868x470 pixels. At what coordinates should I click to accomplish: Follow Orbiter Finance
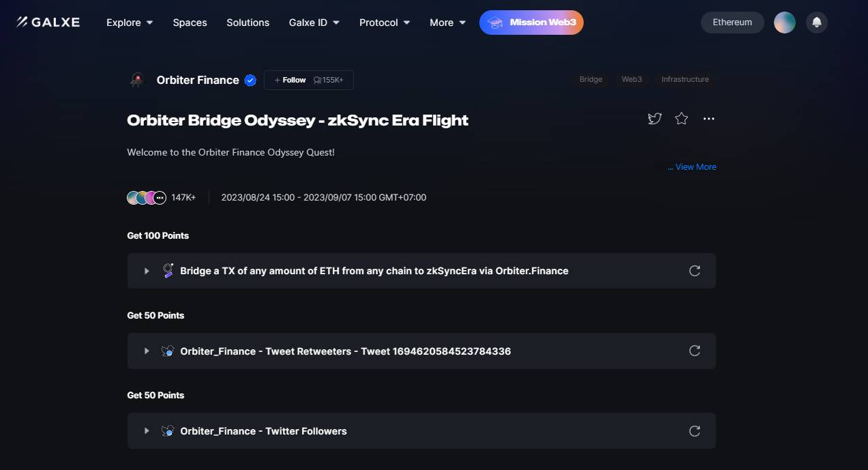308,80
